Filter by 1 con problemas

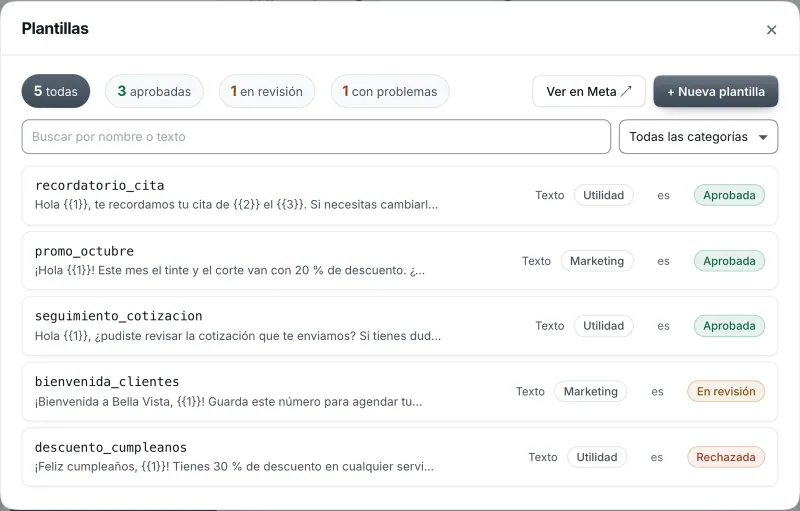click(x=390, y=91)
